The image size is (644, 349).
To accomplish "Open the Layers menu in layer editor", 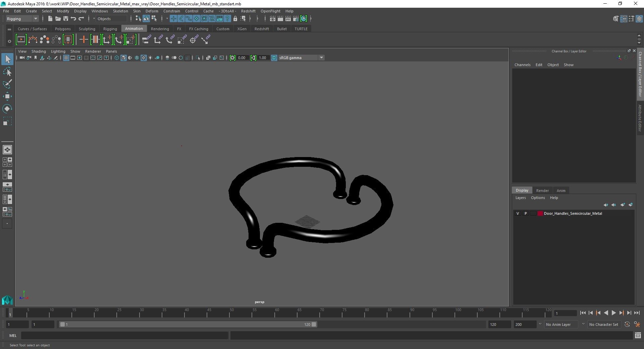I will click(521, 198).
